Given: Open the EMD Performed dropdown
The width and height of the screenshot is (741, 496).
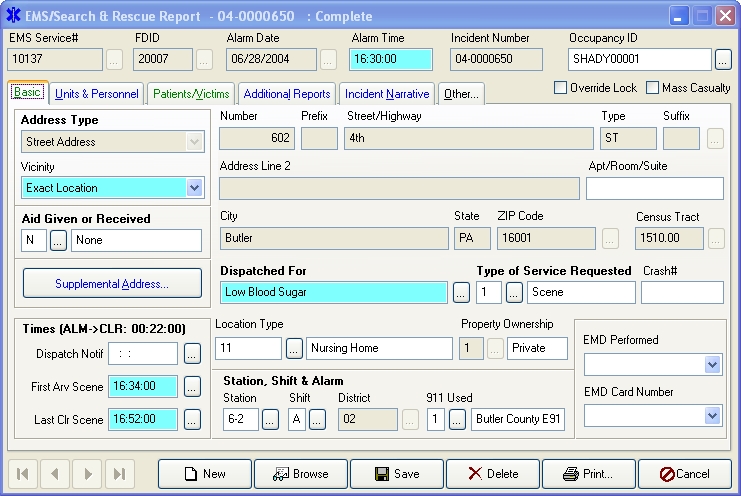Looking at the screenshot, I should point(712,365).
